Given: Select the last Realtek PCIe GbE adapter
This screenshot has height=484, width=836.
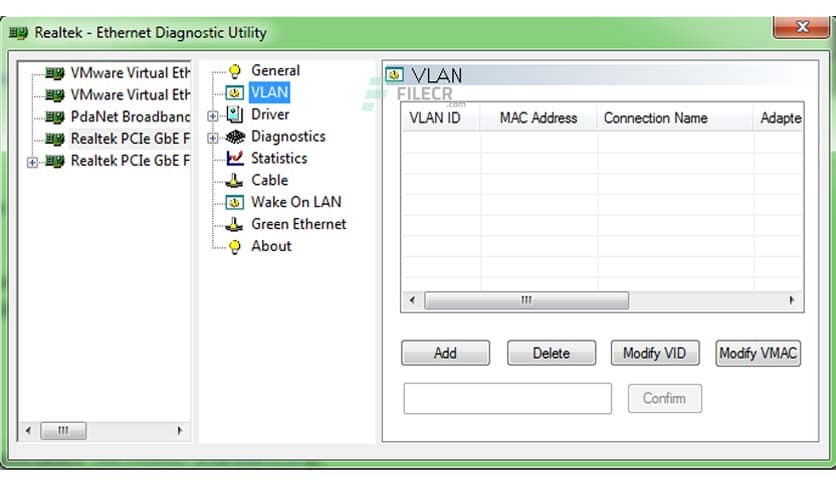Looking at the screenshot, I should (130, 160).
